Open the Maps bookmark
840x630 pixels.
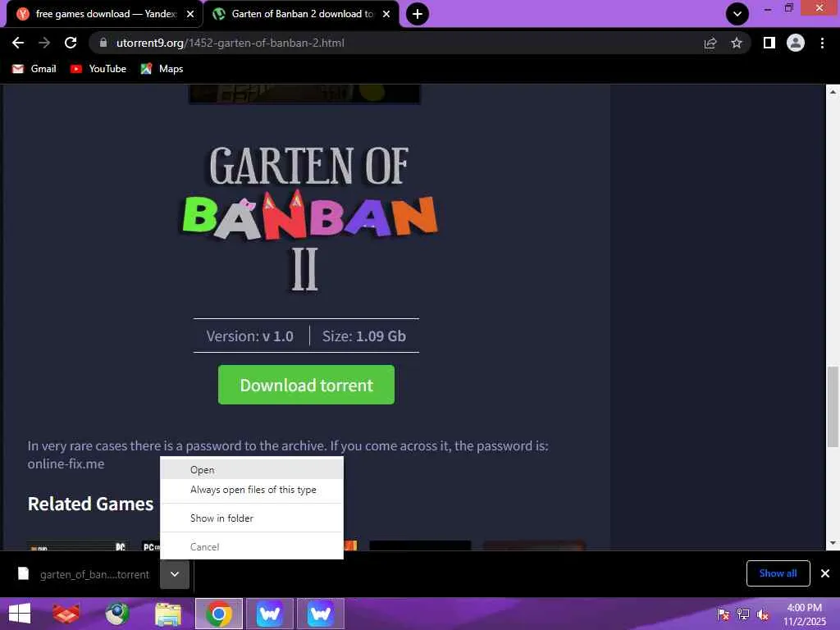162,69
